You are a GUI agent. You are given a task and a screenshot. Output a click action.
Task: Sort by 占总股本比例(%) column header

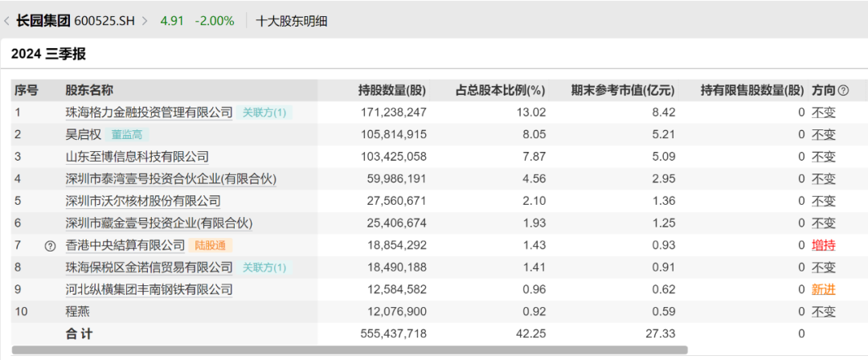tap(500, 90)
